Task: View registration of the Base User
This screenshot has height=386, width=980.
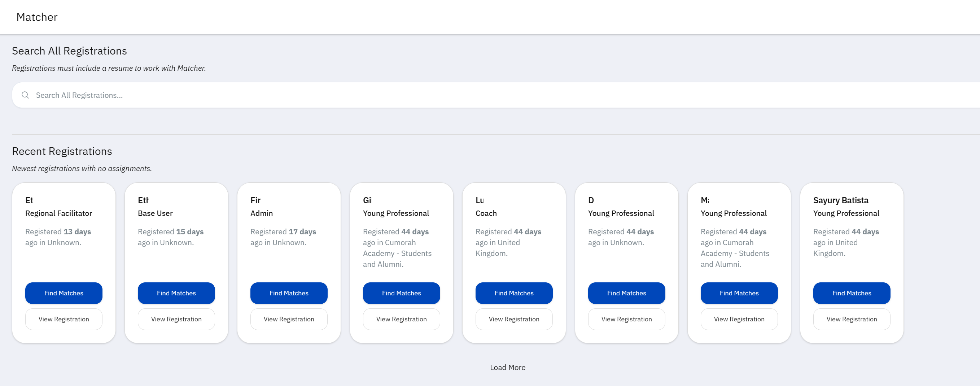Action: (x=176, y=319)
